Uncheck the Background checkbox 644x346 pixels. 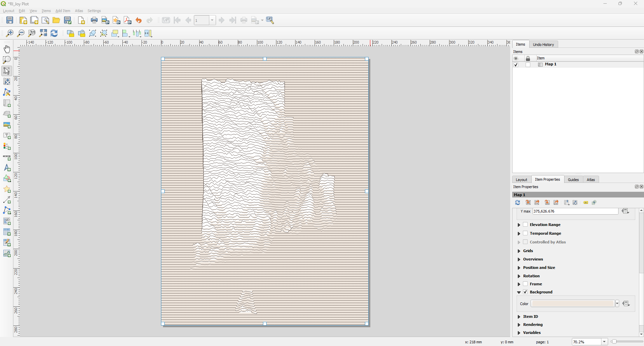[525, 292]
